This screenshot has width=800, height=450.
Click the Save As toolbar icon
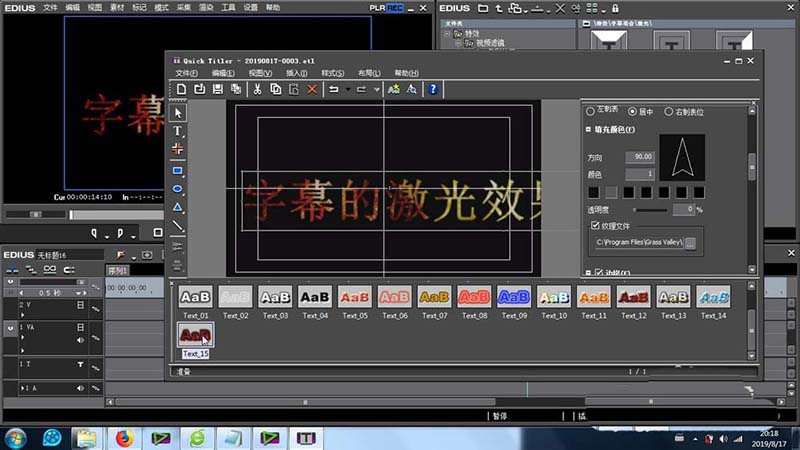click(236, 89)
